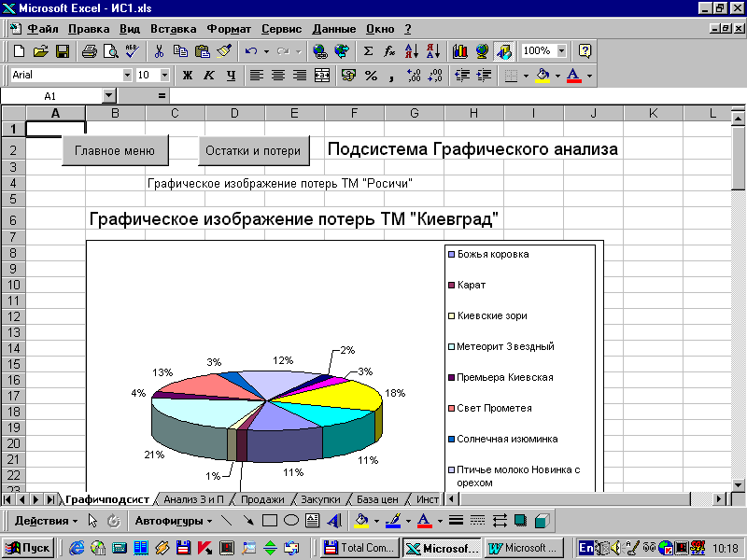Click the Format Painter brush icon
This screenshot has height=560, width=747.
click(x=223, y=51)
